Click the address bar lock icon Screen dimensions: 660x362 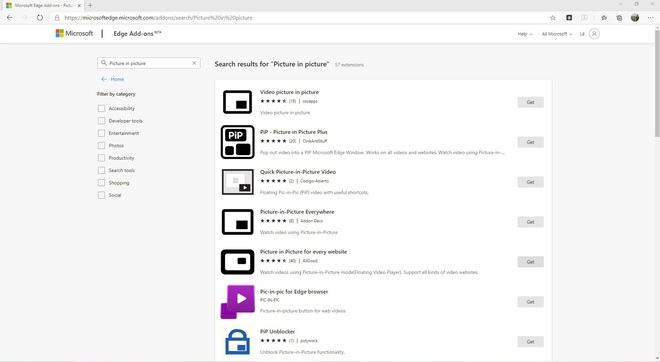pos(57,18)
